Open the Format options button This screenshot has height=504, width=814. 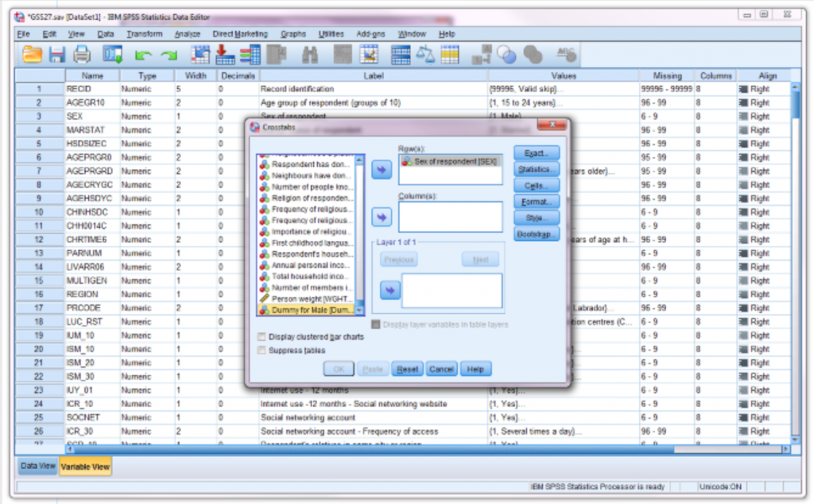tap(537, 201)
